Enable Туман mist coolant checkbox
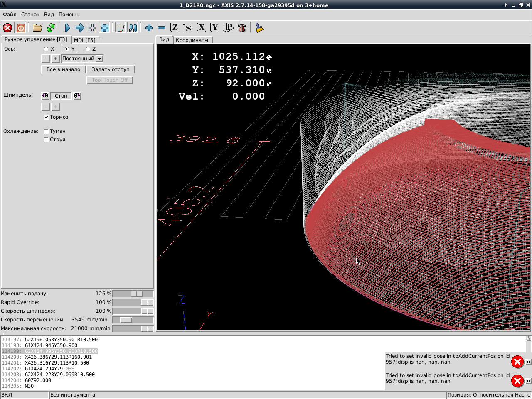This screenshot has width=532, height=399. click(46, 131)
